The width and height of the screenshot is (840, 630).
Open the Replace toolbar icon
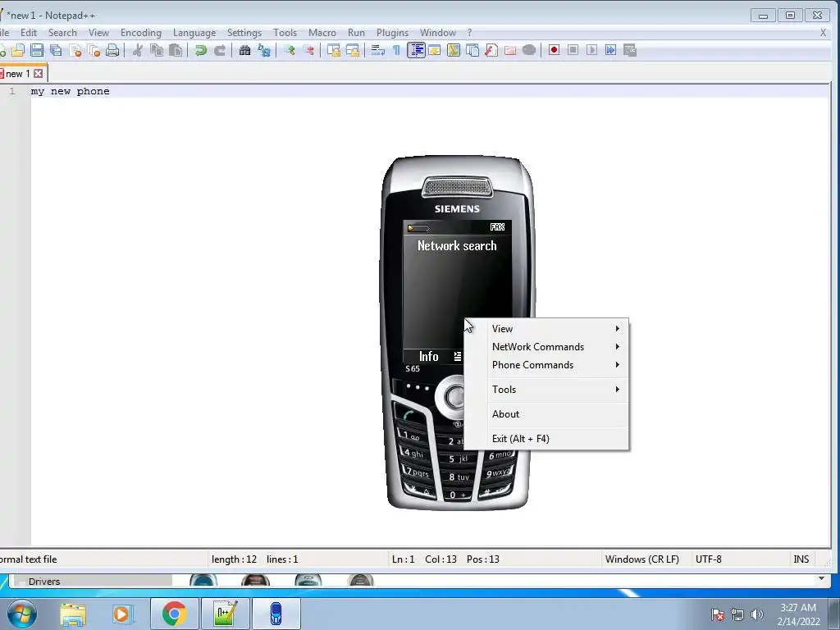(x=263, y=50)
